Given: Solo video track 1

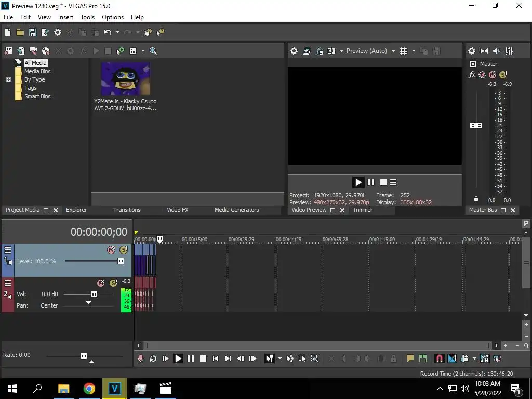Looking at the screenshot, I should (124, 250).
